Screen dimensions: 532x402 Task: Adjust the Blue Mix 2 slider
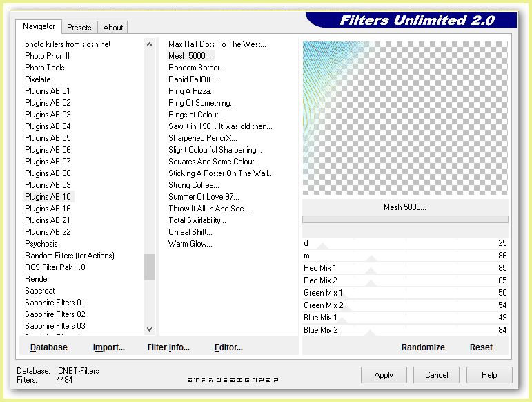coord(405,330)
